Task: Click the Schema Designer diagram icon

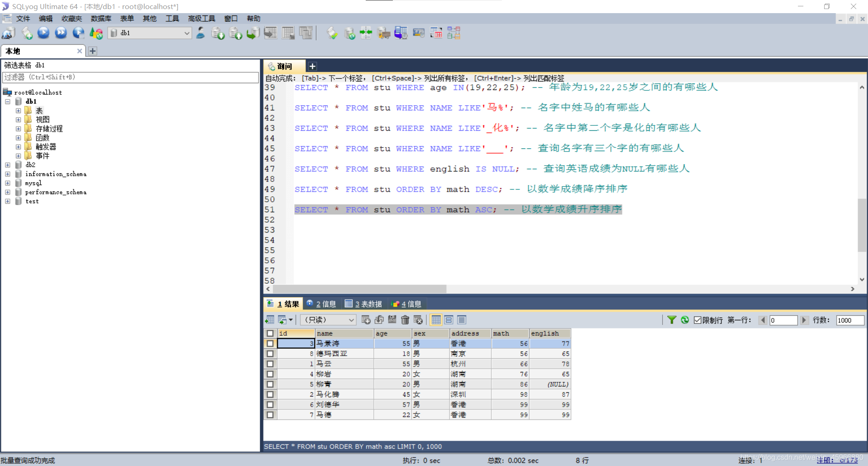Action: click(454, 33)
